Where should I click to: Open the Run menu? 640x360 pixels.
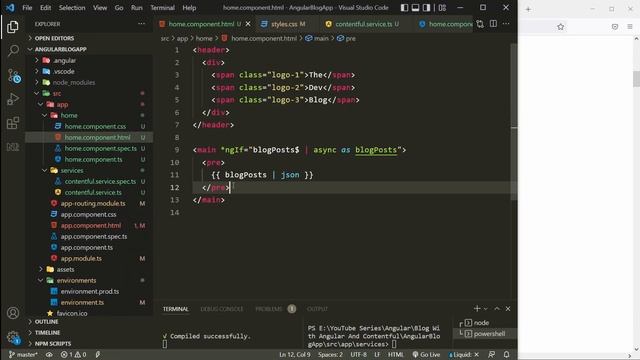136,8
